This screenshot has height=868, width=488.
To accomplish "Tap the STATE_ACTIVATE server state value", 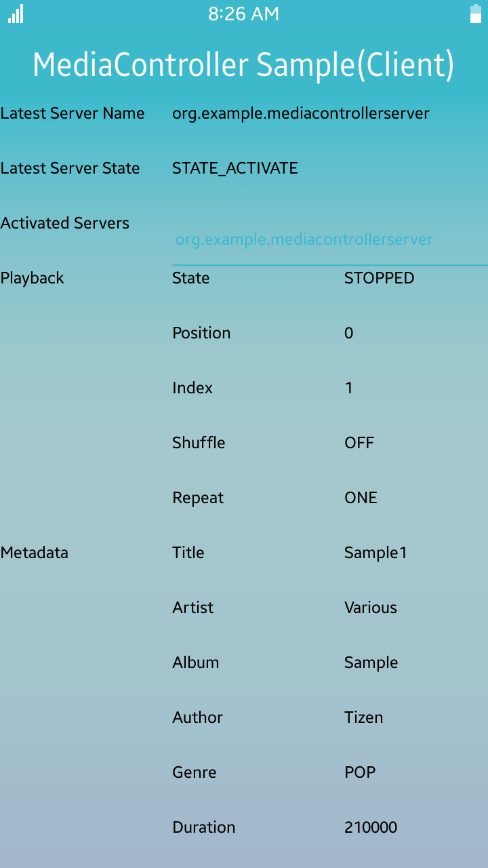I will coord(235,168).
